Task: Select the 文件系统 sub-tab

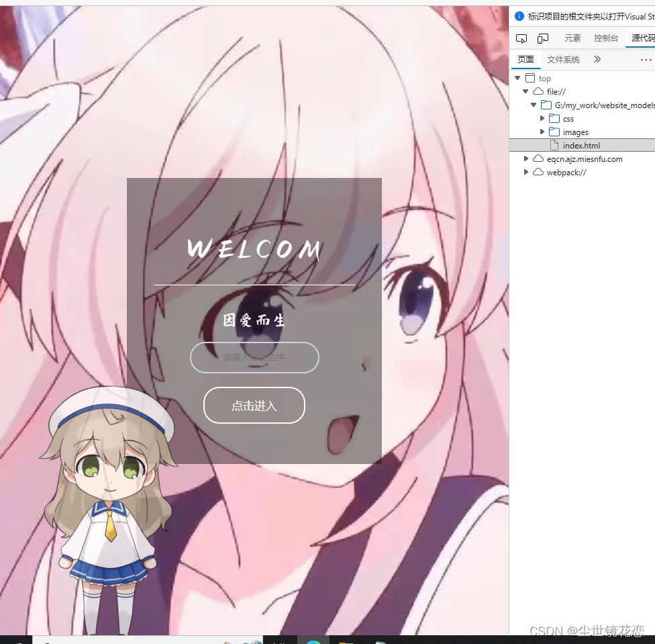Action: click(563, 59)
